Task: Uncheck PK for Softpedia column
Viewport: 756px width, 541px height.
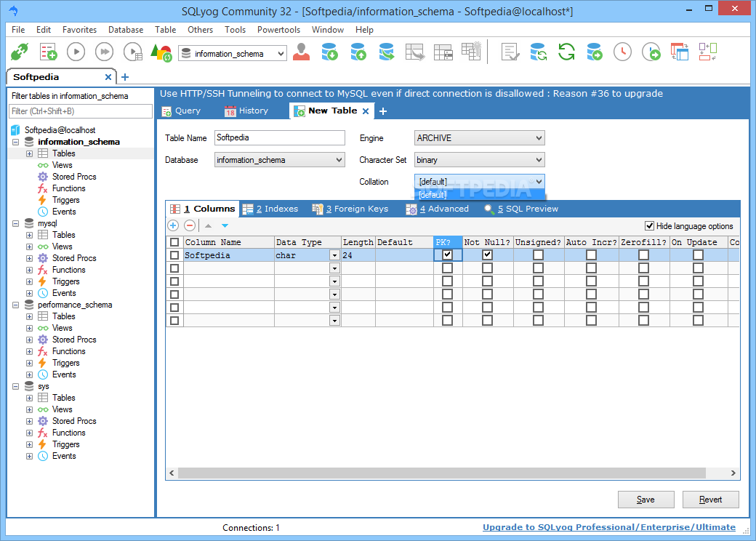Action: click(448, 255)
